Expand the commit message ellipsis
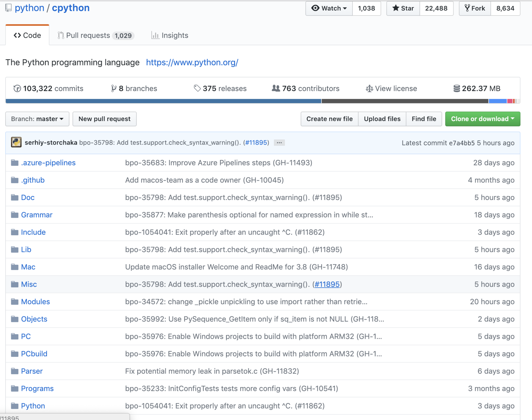The height and width of the screenshot is (420, 532). [x=279, y=142]
